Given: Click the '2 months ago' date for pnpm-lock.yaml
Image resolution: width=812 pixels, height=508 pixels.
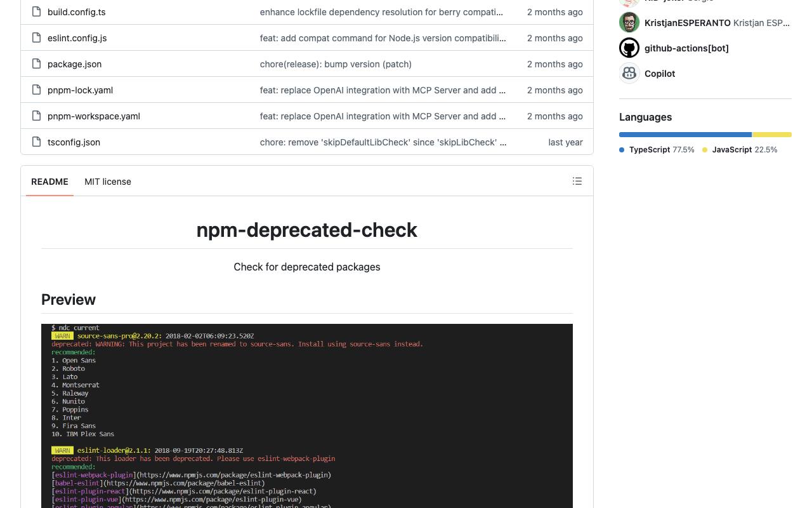Looking at the screenshot, I should [555, 90].
